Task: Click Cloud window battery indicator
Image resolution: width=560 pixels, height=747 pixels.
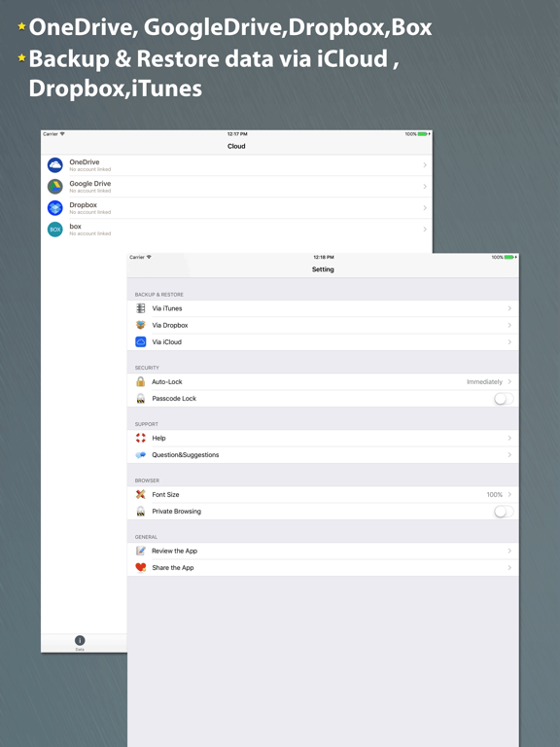Action: pos(424,134)
